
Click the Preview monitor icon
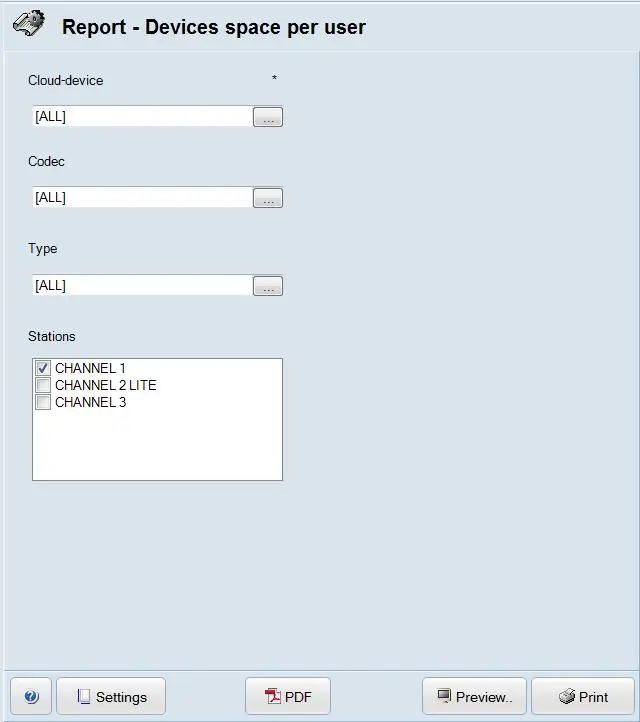[444, 696]
